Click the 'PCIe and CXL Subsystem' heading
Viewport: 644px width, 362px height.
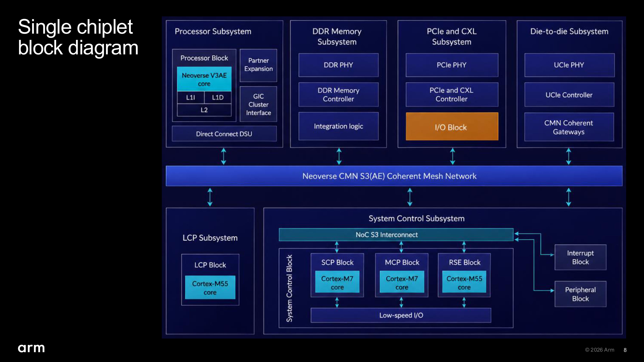[452, 37]
